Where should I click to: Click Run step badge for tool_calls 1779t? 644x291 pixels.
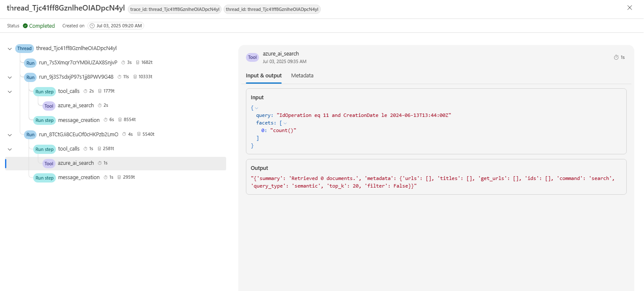(x=45, y=92)
